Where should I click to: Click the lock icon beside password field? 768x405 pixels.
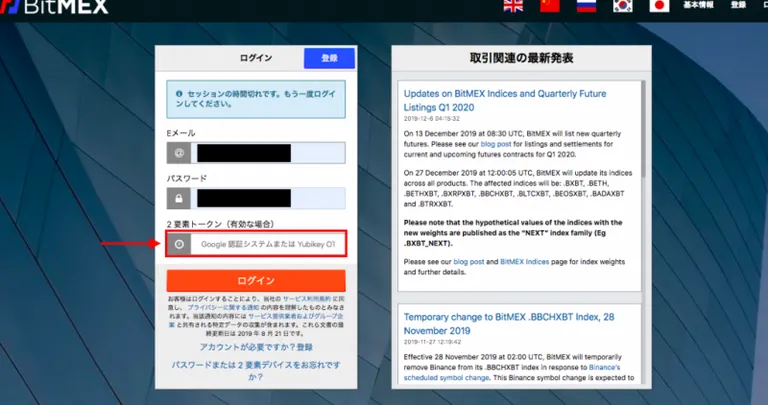click(x=179, y=198)
